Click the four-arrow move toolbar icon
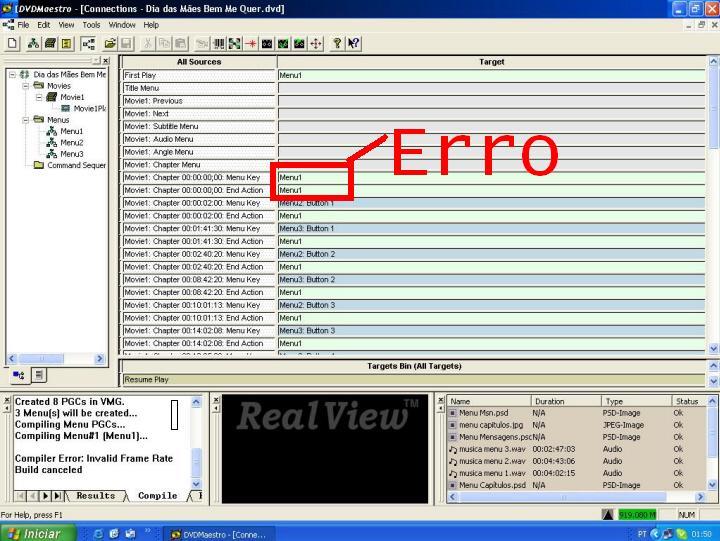The image size is (720, 541). point(315,44)
